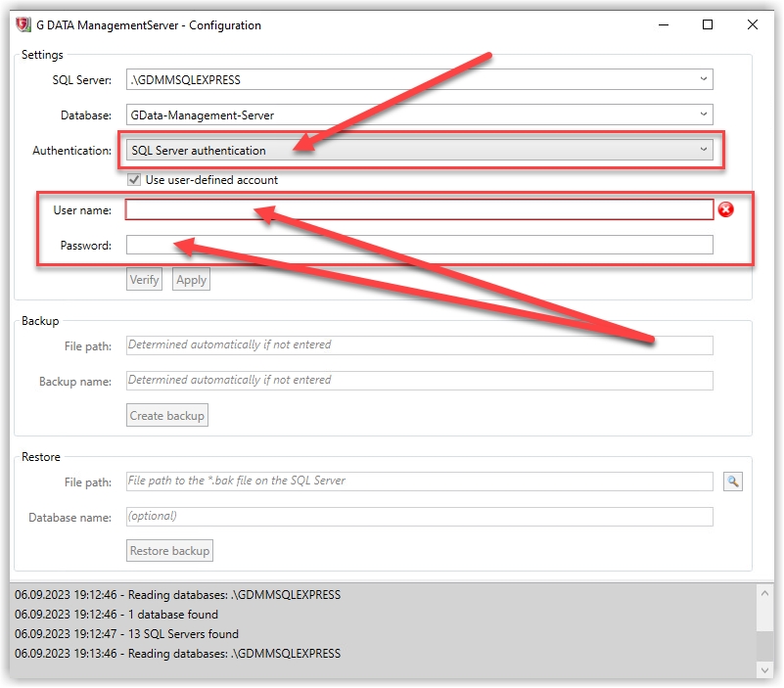Click the Backup name field
The image size is (784, 688).
tap(420, 381)
